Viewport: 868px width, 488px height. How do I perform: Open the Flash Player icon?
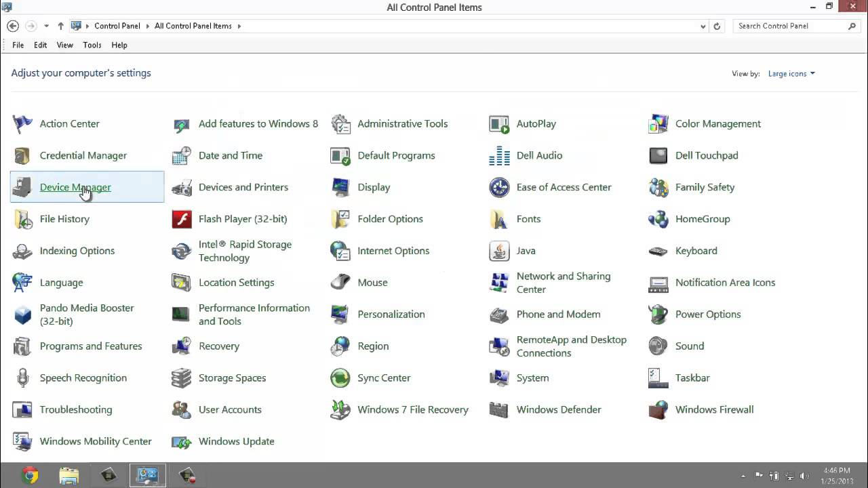(181, 219)
